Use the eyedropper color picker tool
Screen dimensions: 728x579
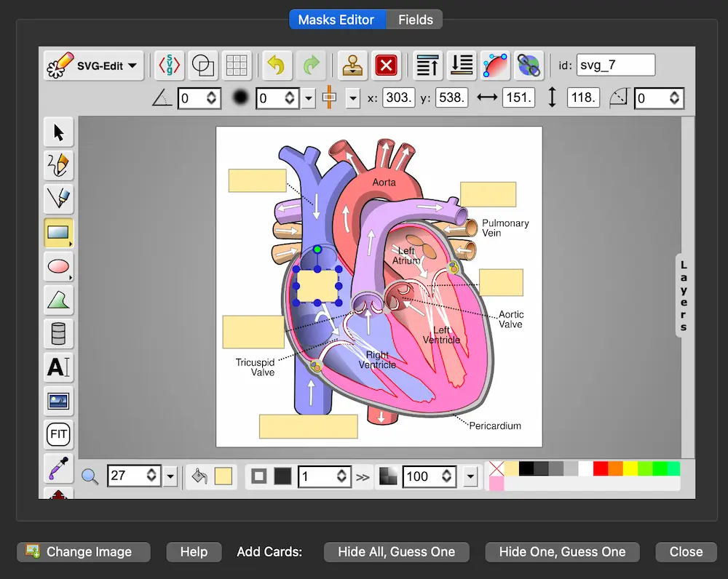click(58, 468)
